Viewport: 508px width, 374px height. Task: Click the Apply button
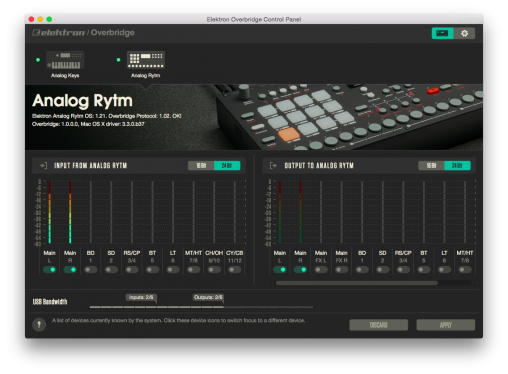pyautogui.click(x=446, y=325)
